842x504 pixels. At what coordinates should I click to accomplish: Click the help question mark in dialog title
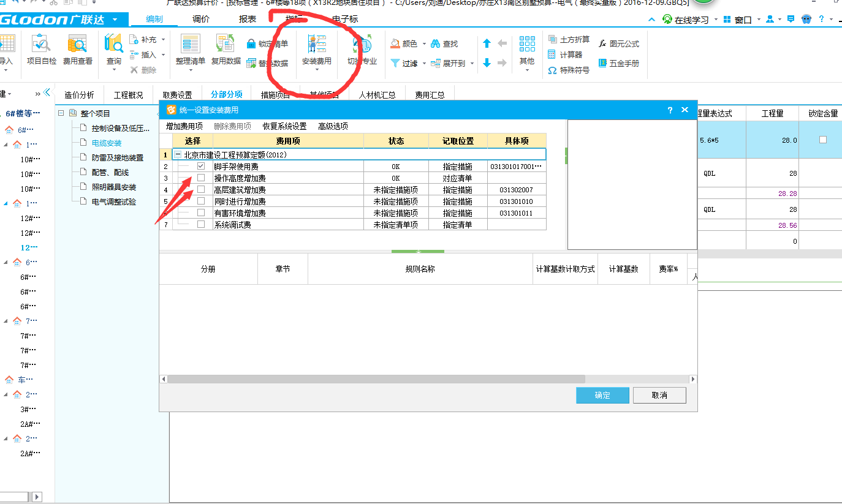coord(670,110)
